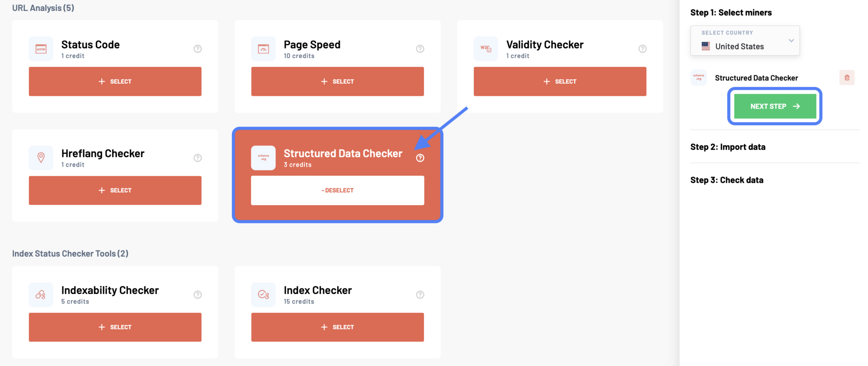Click the Hreflang Checker location pin icon
This screenshot has height=366, width=868.
(x=41, y=157)
